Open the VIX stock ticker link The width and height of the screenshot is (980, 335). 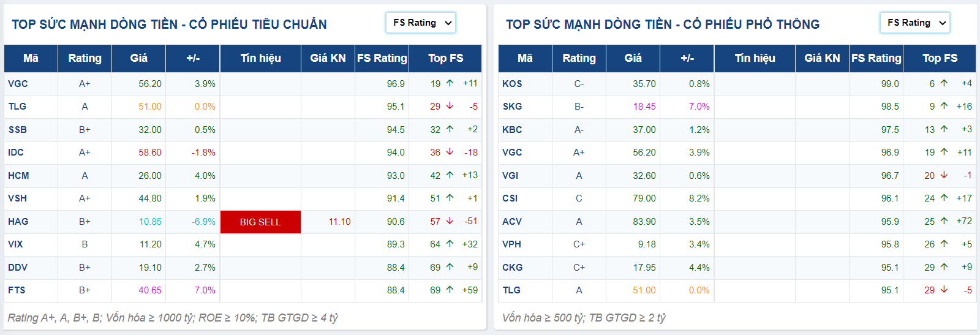pyautogui.click(x=15, y=244)
